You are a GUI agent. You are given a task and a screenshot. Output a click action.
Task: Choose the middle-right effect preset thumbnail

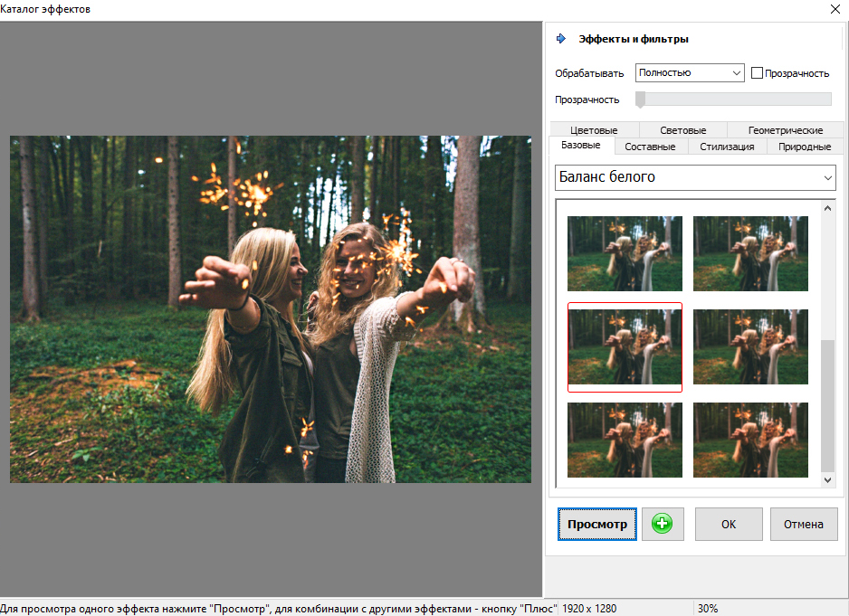(750, 347)
